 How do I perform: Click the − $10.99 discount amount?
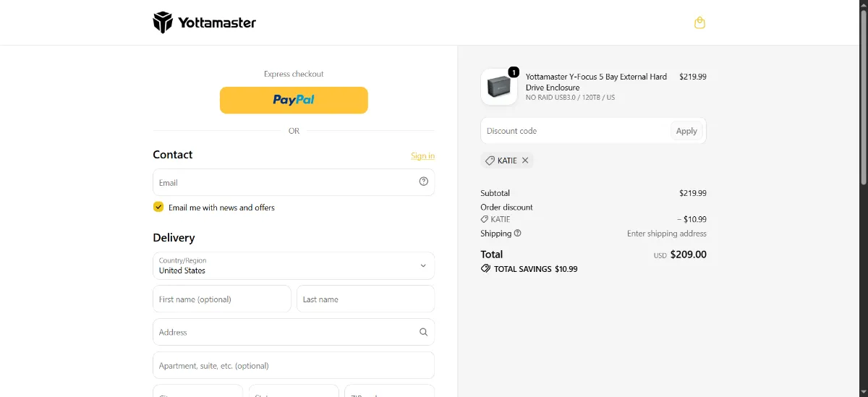pyautogui.click(x=692, y=219)
